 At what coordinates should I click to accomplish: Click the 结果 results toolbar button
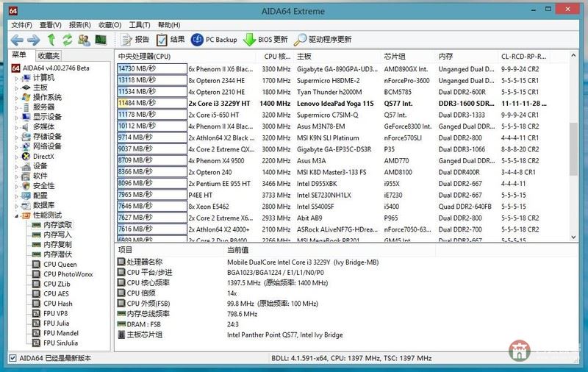coord(171,40)
